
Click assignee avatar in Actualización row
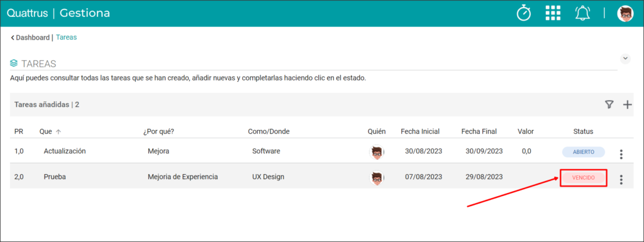click(377, 151)
